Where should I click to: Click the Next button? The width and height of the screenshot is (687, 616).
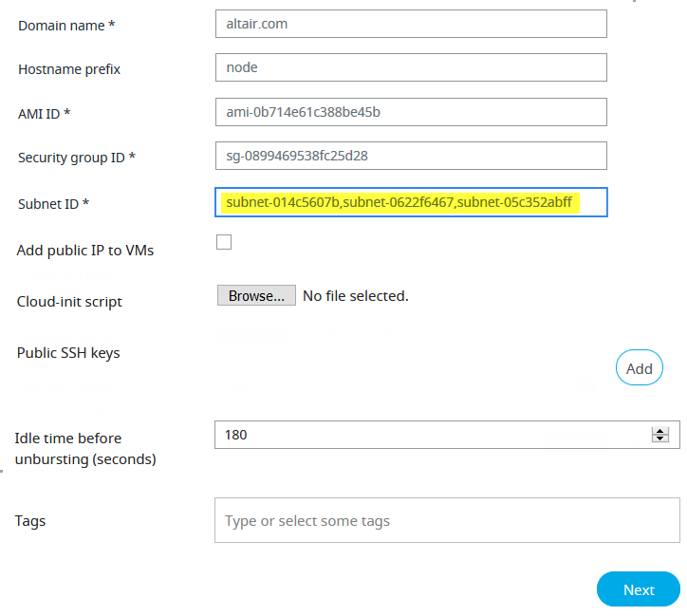638,589
